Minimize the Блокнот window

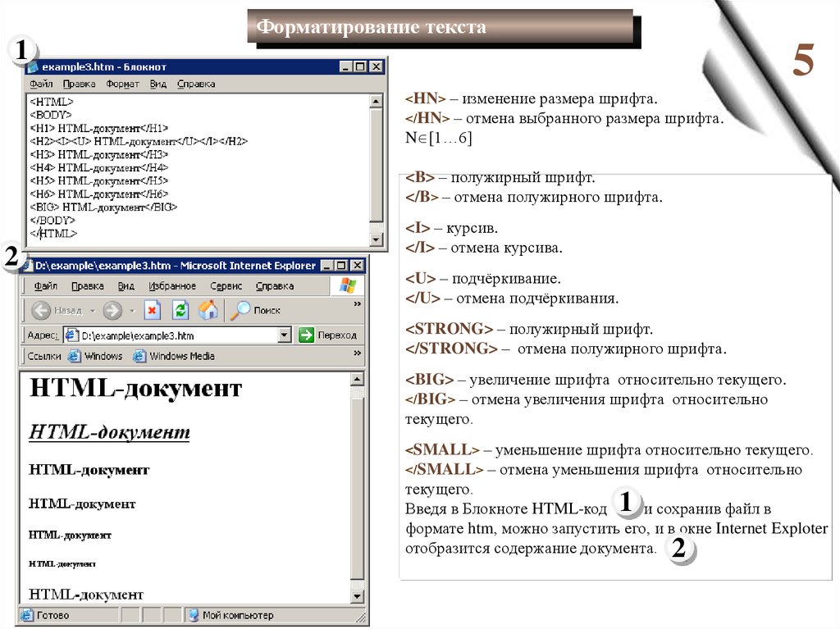345,67
